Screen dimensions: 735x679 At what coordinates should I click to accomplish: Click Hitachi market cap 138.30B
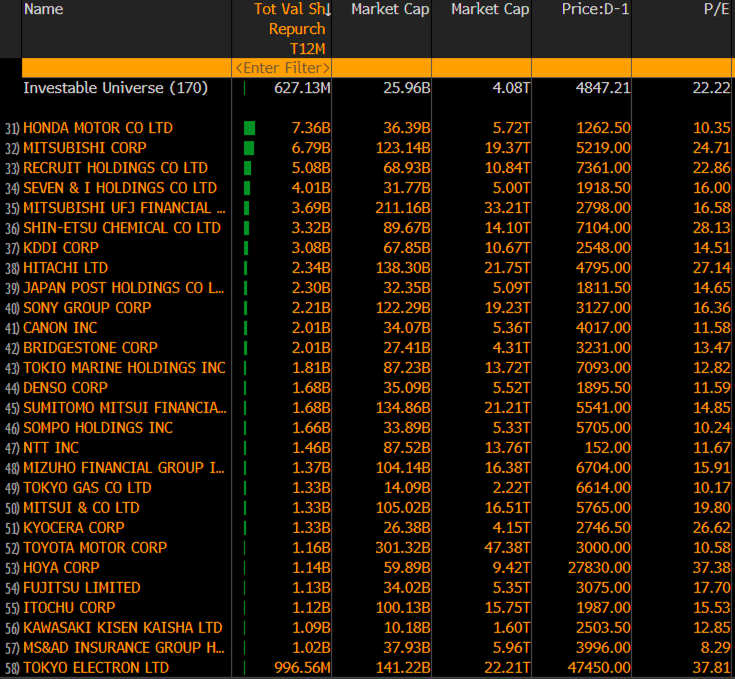click(403, 268)
